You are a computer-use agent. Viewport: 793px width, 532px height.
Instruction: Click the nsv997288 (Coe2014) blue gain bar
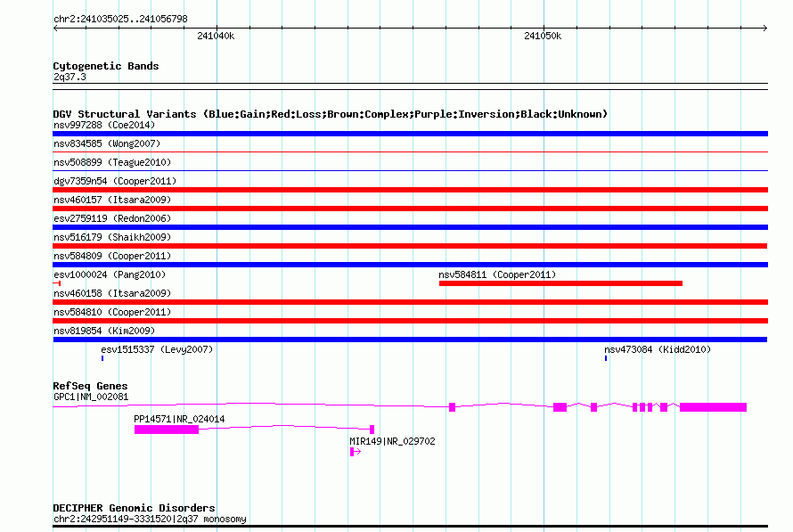[x=410, y=134]
